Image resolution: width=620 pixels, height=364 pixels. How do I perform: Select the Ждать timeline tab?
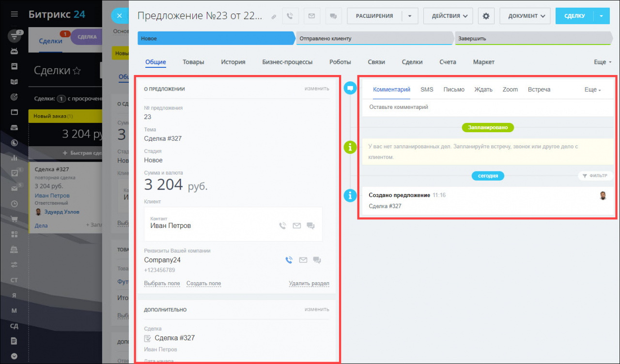point(483,90)
